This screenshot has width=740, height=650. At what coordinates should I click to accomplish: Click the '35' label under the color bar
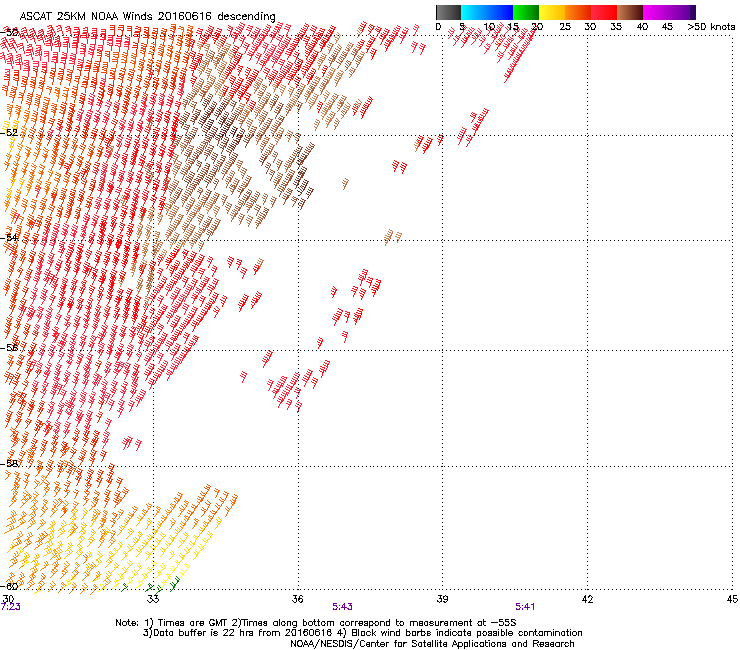click(x=616, y=27)
